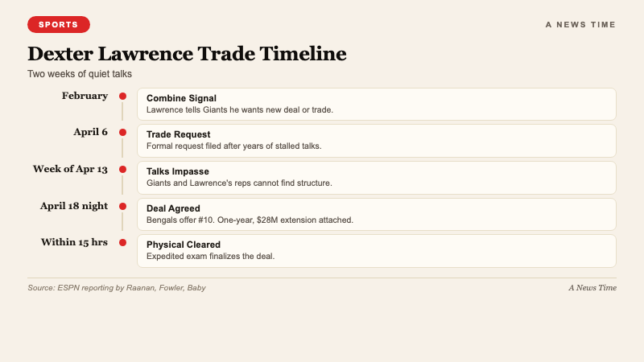Click the A News Time footer credit
The width and height of the screenshot is (644, 362).
pos(592,288)
